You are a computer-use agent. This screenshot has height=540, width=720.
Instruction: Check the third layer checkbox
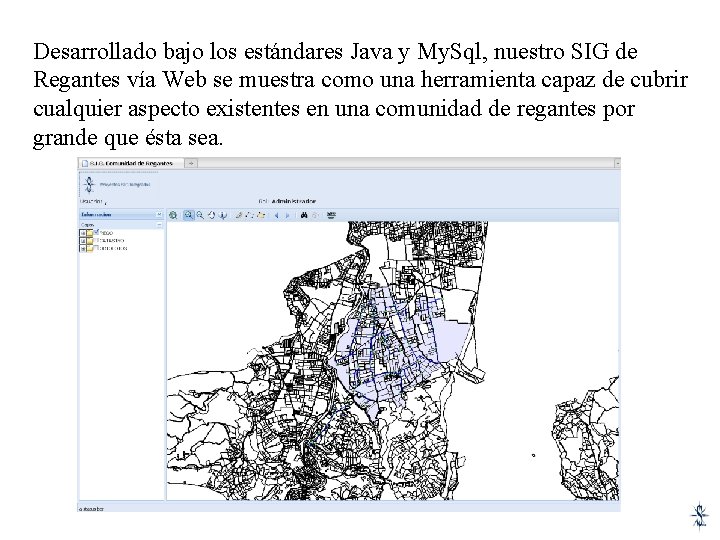click(96, 248)
